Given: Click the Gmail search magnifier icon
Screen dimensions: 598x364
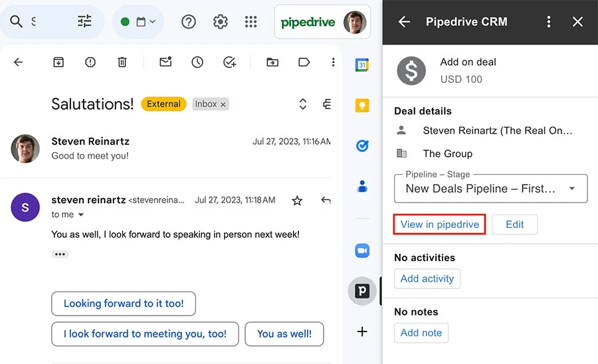Looking at the screenshot, I should click(16, 22).
